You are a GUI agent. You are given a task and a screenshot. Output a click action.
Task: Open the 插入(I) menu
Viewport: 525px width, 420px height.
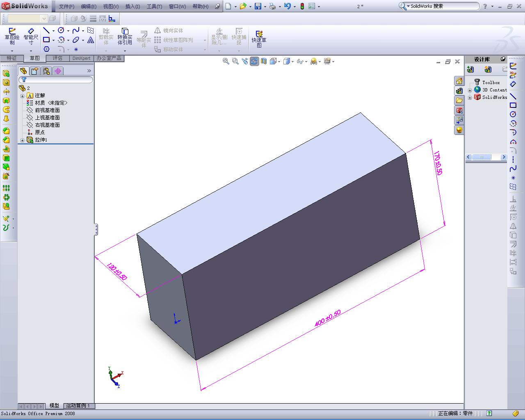click(132, 6)
